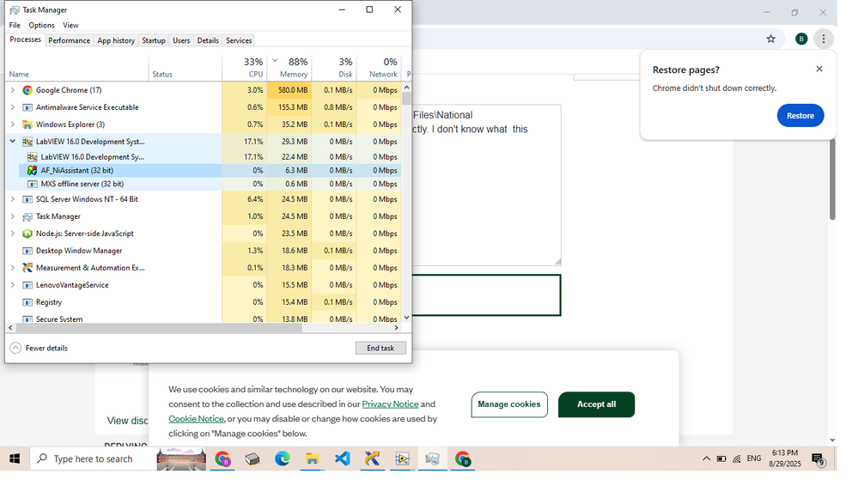
Task: Expand the Task Manager process group
Action: [13, 216]
